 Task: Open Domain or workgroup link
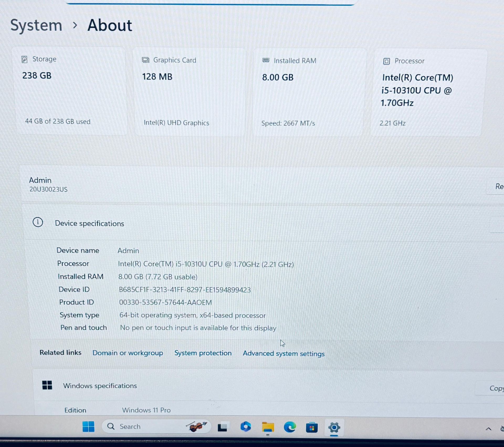128,353
